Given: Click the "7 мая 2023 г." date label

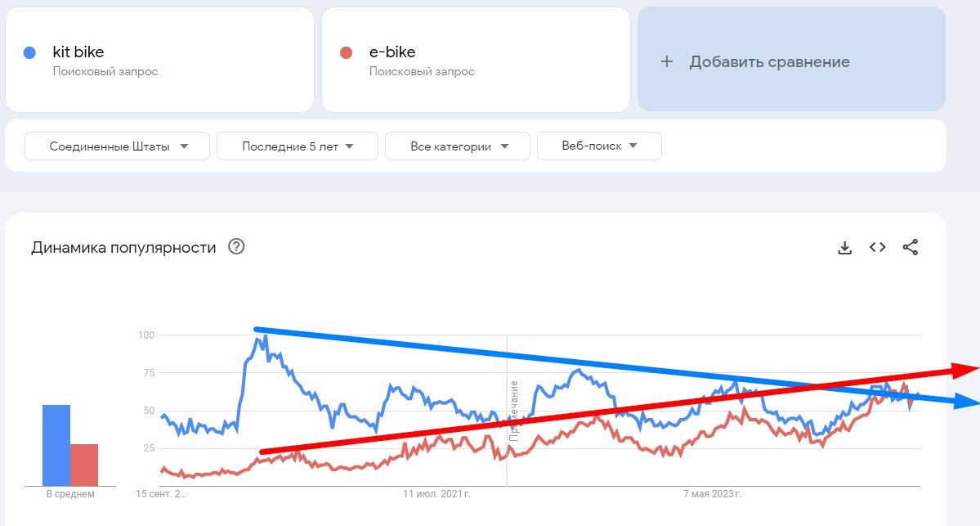Looking at the screenshot, I should pyautogui.click(x=712, y=494).
